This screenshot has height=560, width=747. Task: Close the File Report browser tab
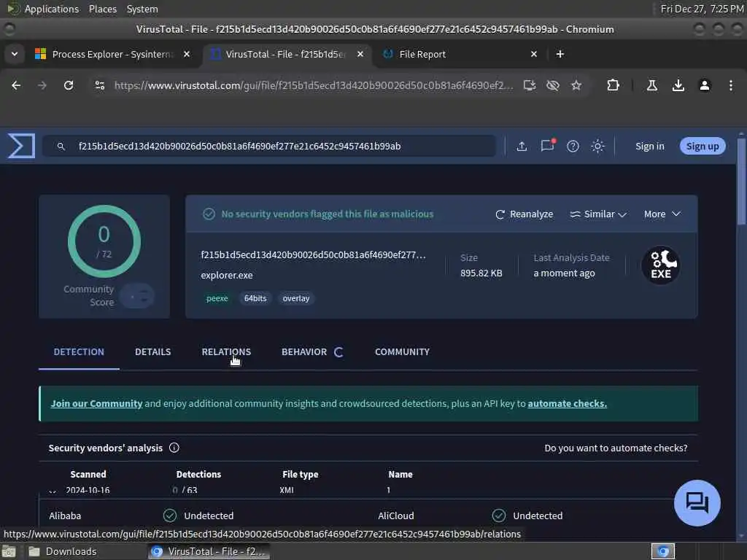tap(534, 54)
